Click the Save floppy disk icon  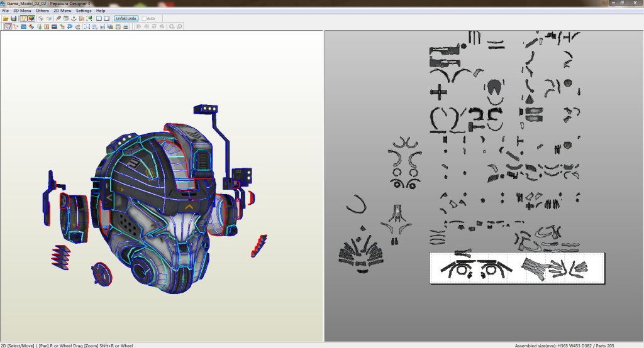14,18
